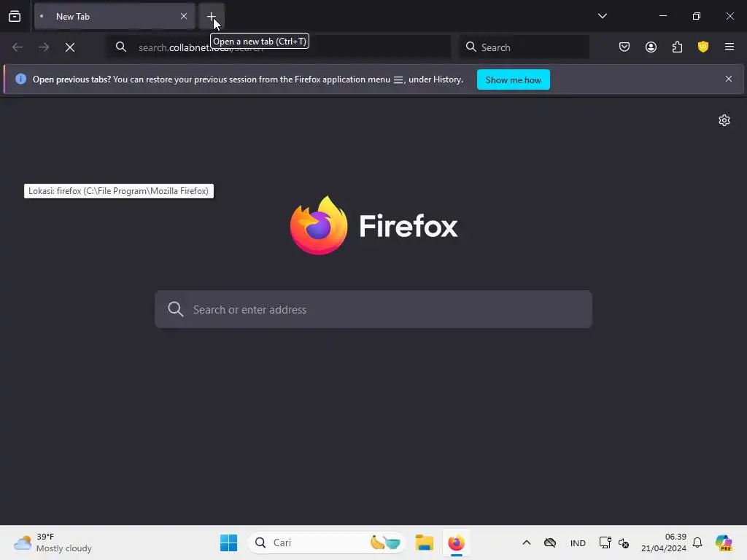Click the URL bar magnifier icon
This screenshot has width=747, height=560.
(121, 47)
